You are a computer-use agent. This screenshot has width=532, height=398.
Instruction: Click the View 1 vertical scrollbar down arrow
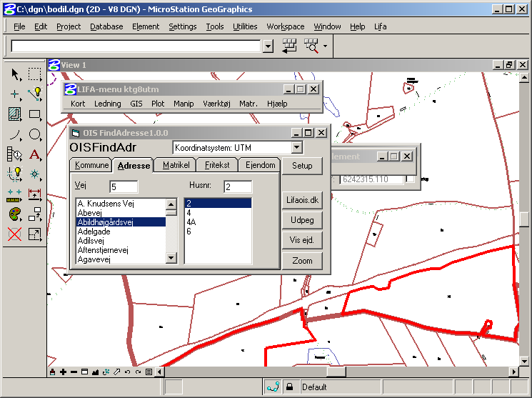pos(525,362)
